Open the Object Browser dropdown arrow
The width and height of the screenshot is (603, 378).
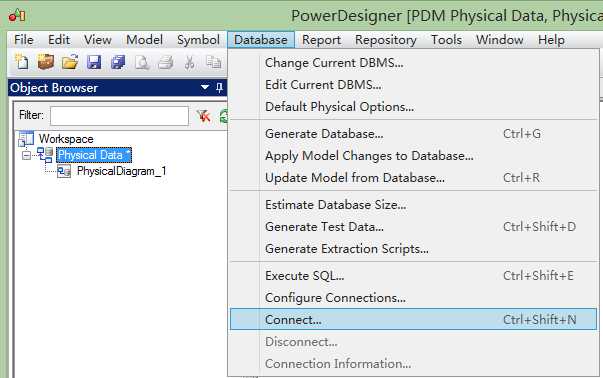click(205, 88)
